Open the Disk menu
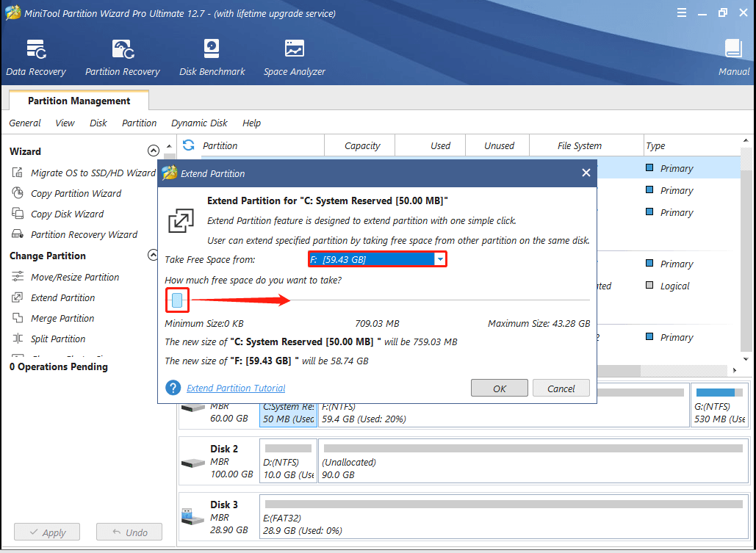756x553 pixels. tap(98, 123)
